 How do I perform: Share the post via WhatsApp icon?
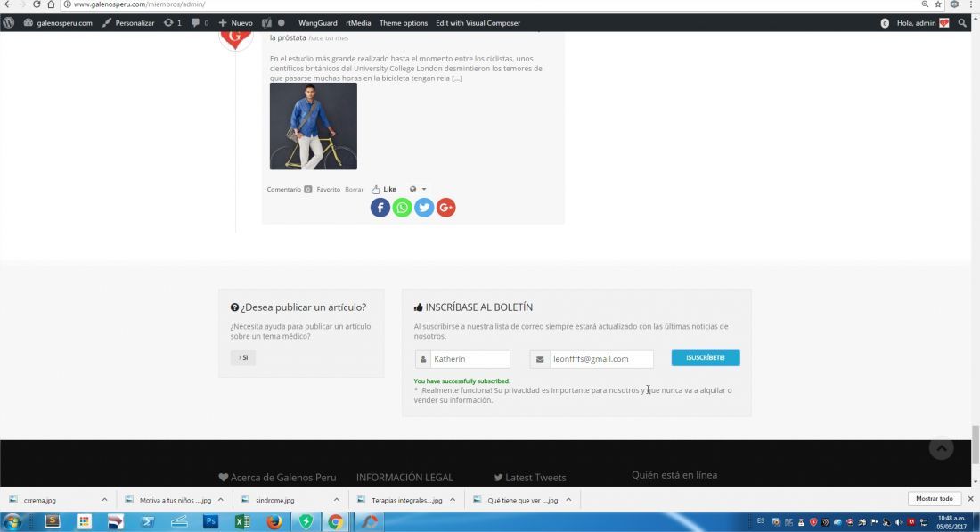pyautogui.click(x=402, y=208)
